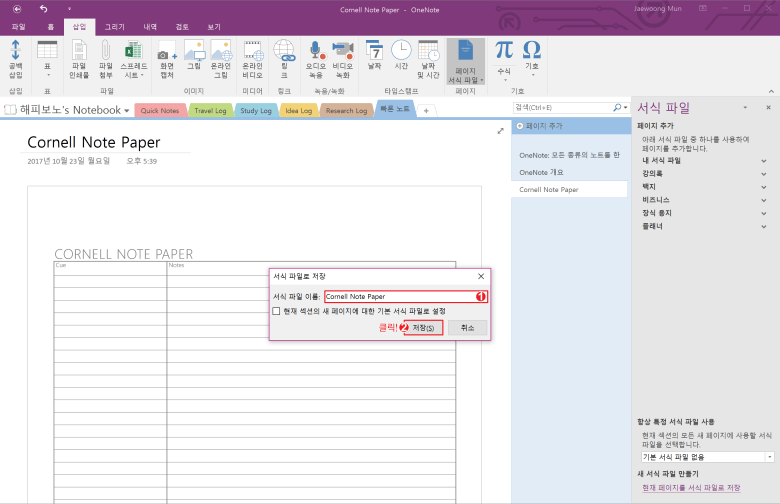This screenshot has height=504, width=780.
Task: Select the Cornell Note Paper page entry
Action: (570, 190)
